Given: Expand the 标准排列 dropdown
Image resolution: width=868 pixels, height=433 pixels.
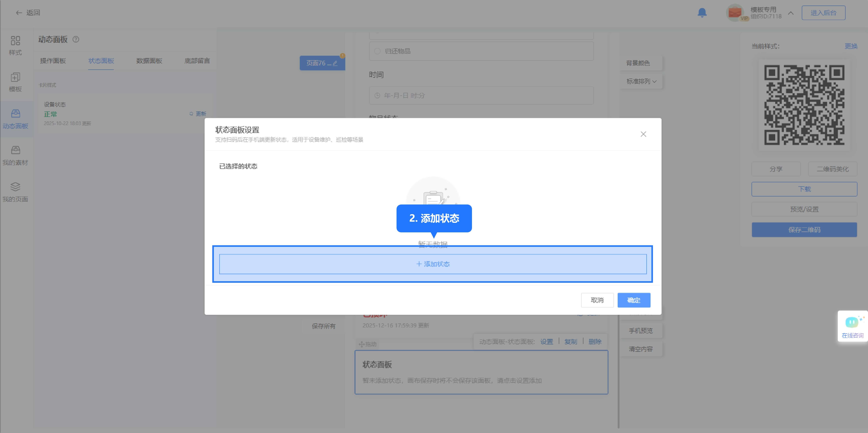Looking at the screenshot, I should (641, 82).
